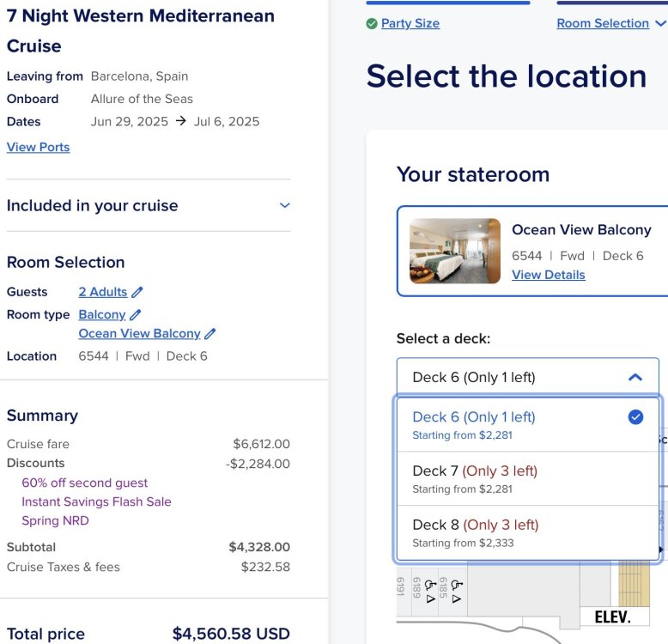Expand the Included in your cruise section
668x644 pixels.
[x=149, y=205]
